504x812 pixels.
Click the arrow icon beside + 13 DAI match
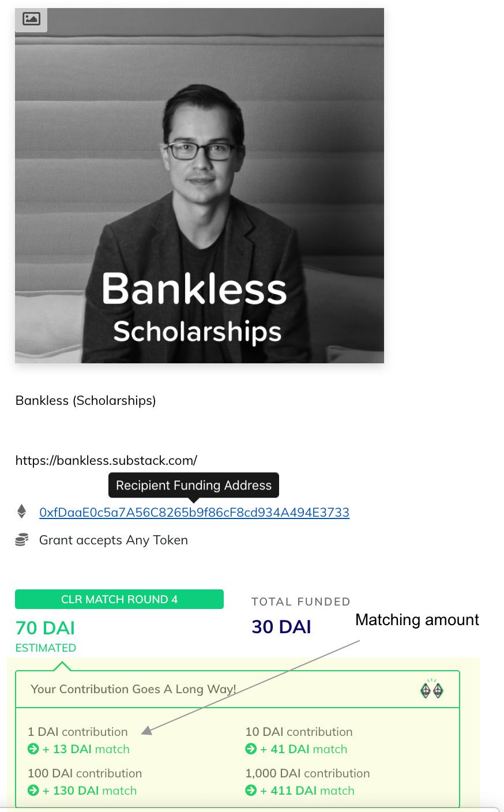click(x=33, y=749)
